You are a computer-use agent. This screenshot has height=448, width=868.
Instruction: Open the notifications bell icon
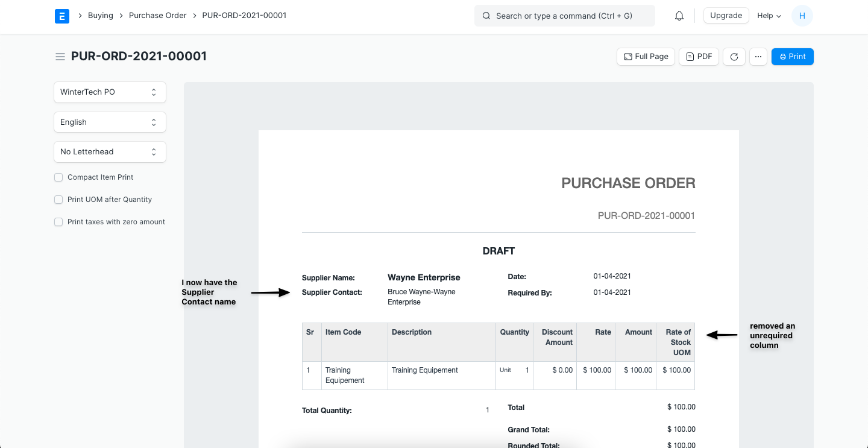pyautogui.click(x=679, y=16)
